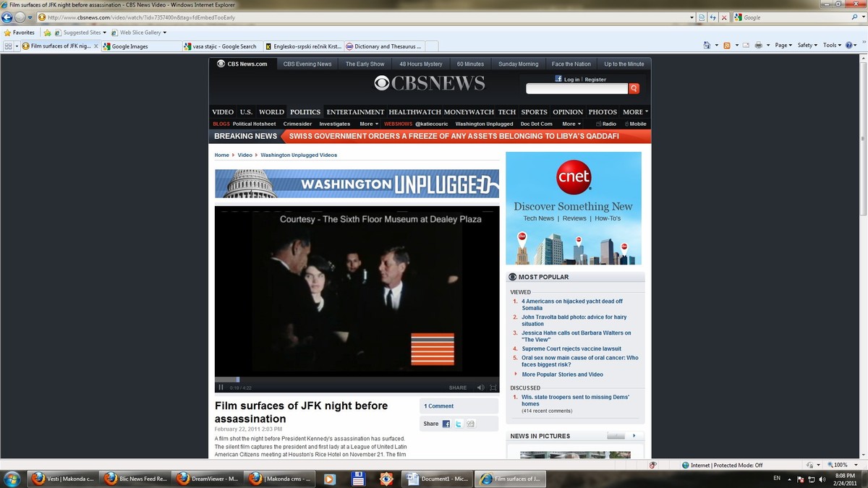Click the printer icon in IE toolbar
Image resolution: width=868 pixels, height=488 pixels.
point(758,45)
